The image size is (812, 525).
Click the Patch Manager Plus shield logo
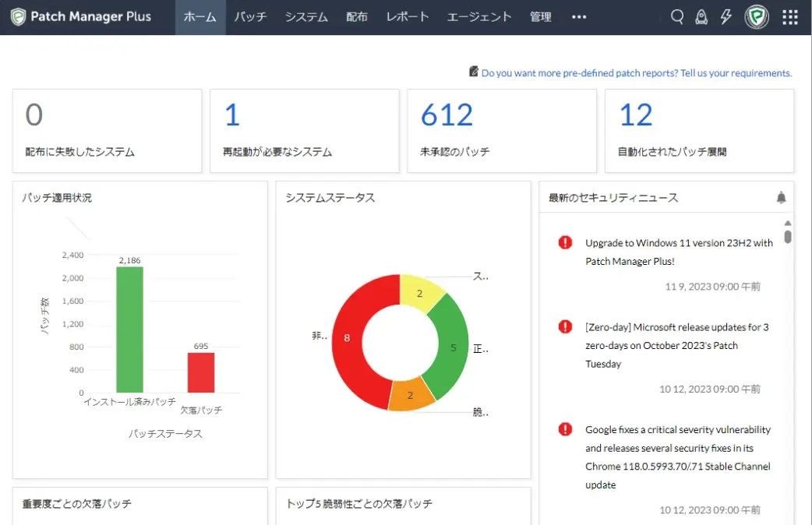coord(18,17)
